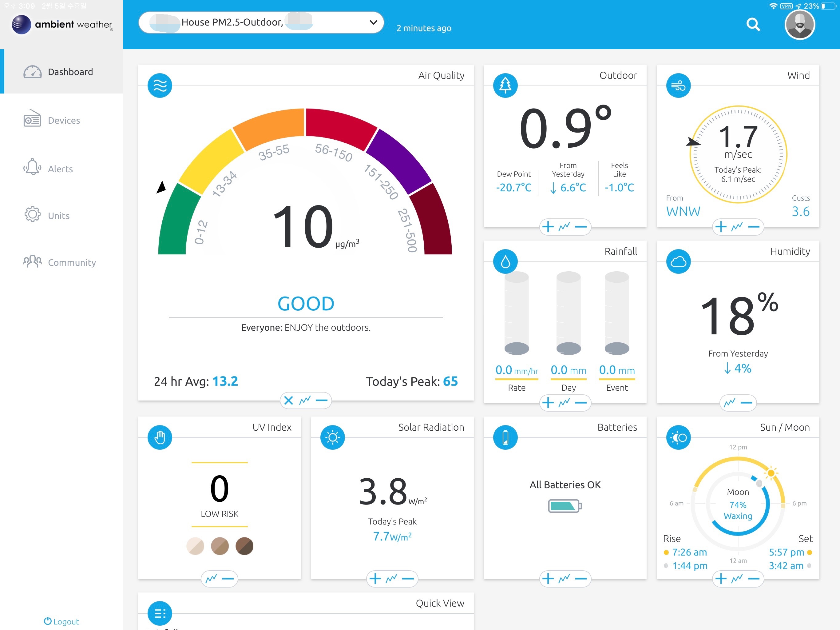The width and height of the screenshot is (840, 630).
Task: Open the Devices menu item
Action: [63, 121]
